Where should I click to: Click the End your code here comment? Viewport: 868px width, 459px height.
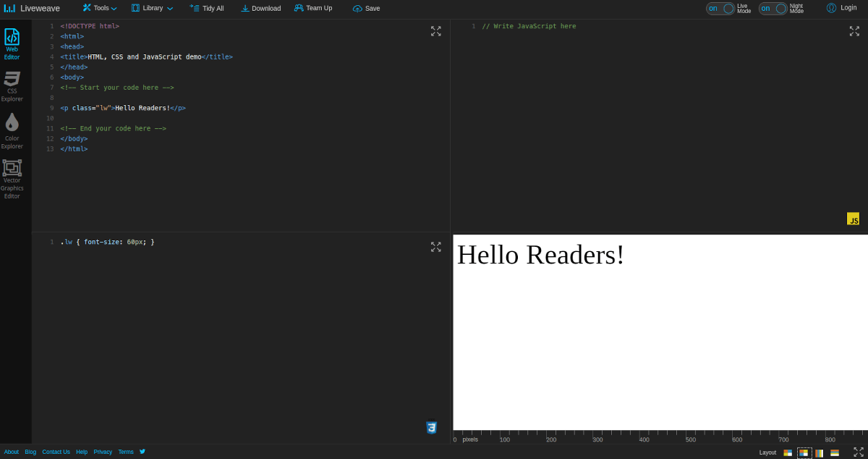114,128
